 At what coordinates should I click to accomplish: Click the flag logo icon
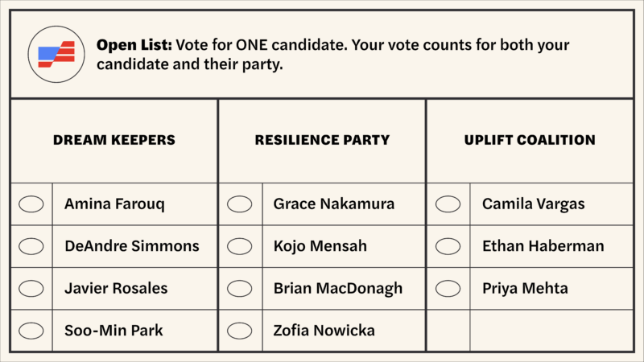click(x=56, y=54)
